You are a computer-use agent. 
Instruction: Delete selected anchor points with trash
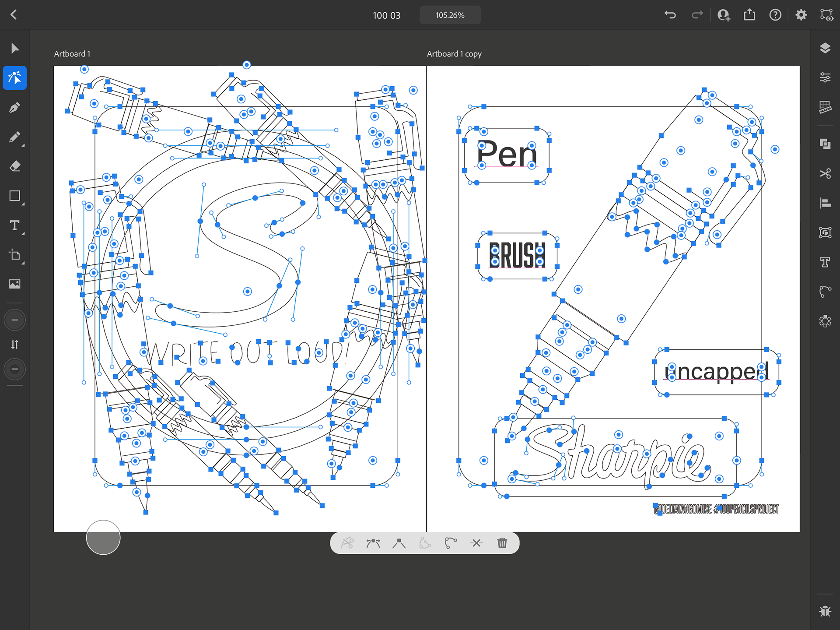tap(502, 543)
